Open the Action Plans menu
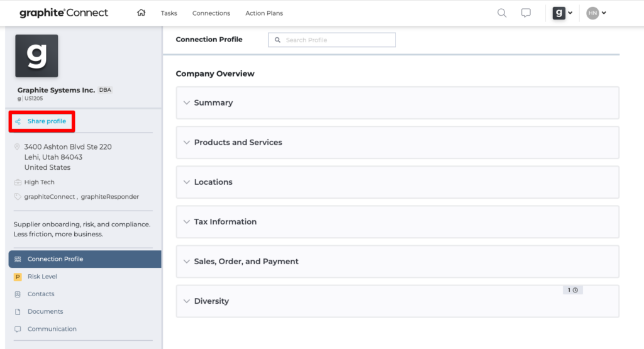The image size is (644, 349). tap(264, 13)
